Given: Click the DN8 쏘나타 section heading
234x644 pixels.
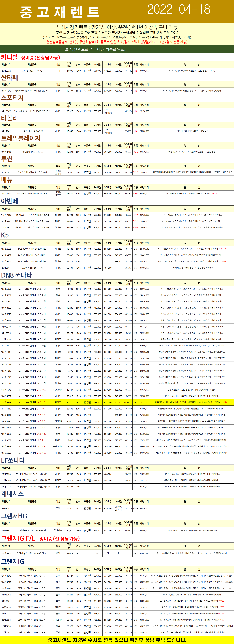Looking at the screenshot, I should click(17, 275).
